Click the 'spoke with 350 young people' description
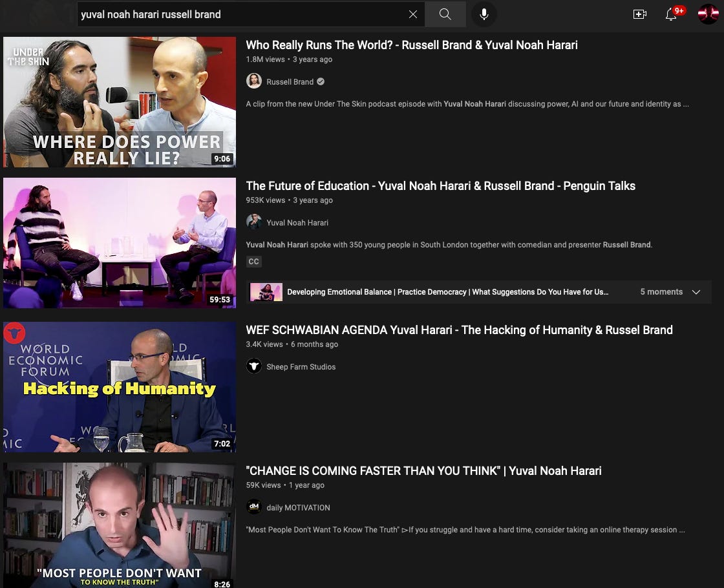 449,245
